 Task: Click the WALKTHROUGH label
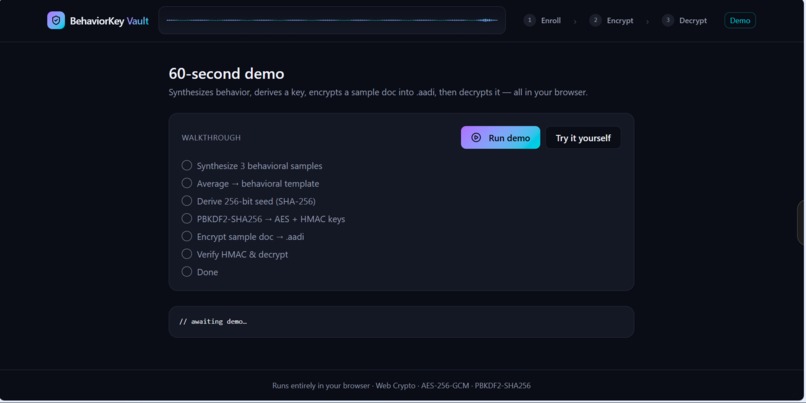211,138
